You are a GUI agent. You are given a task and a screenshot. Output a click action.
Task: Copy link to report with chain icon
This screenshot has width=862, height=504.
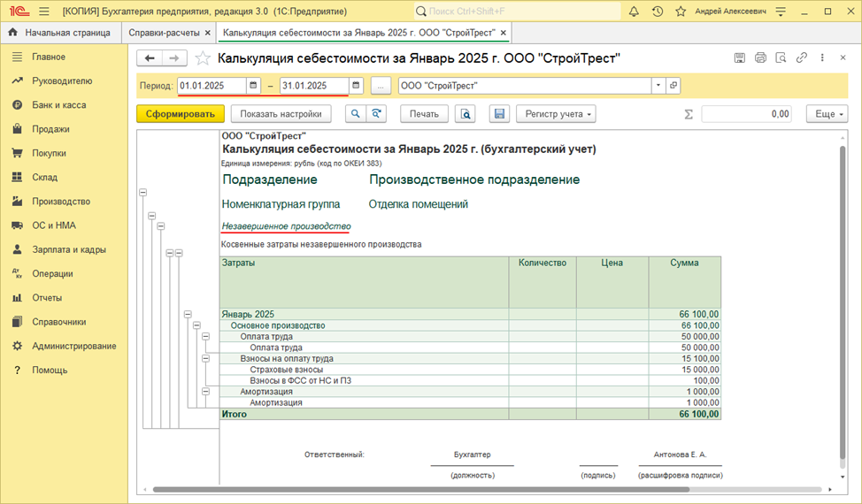click(802, 57)
